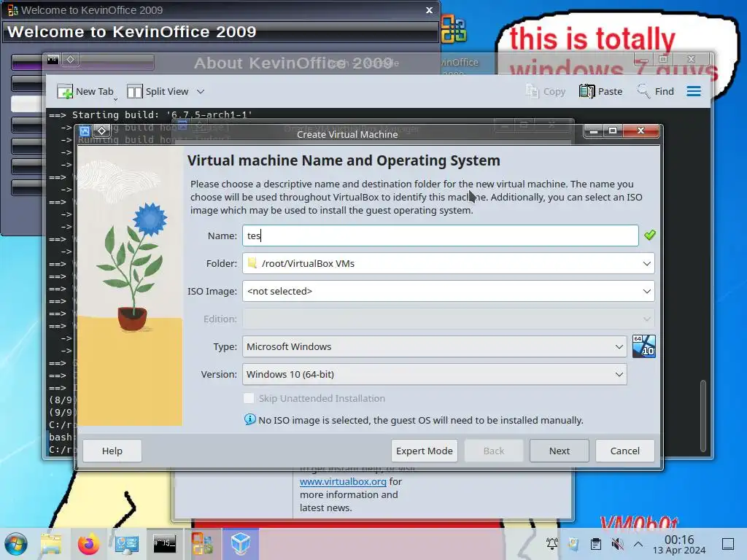Open the Version dropdown showing Windows 10 (64-bit)

click(435, 374)
